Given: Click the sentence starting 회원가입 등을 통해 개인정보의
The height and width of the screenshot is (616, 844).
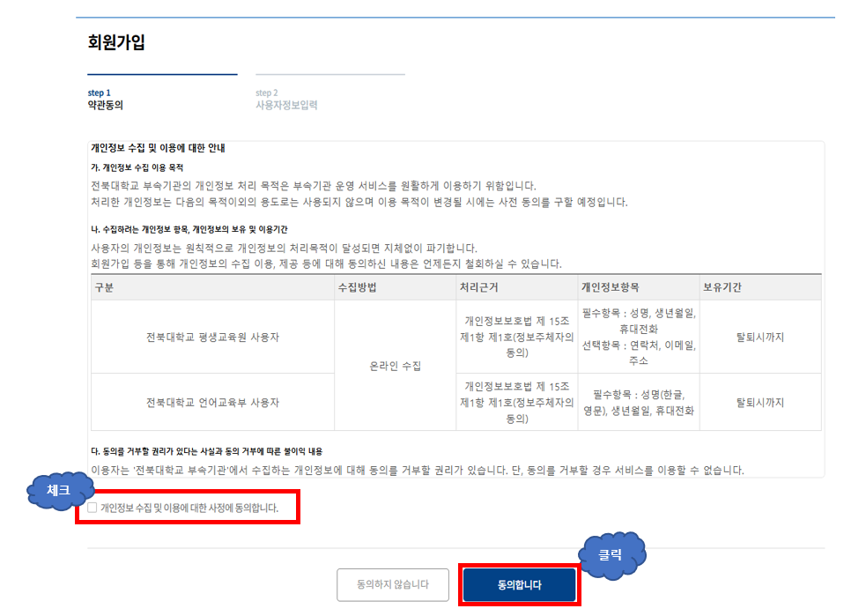Looking at the screenshot, I should coord(326,263).
